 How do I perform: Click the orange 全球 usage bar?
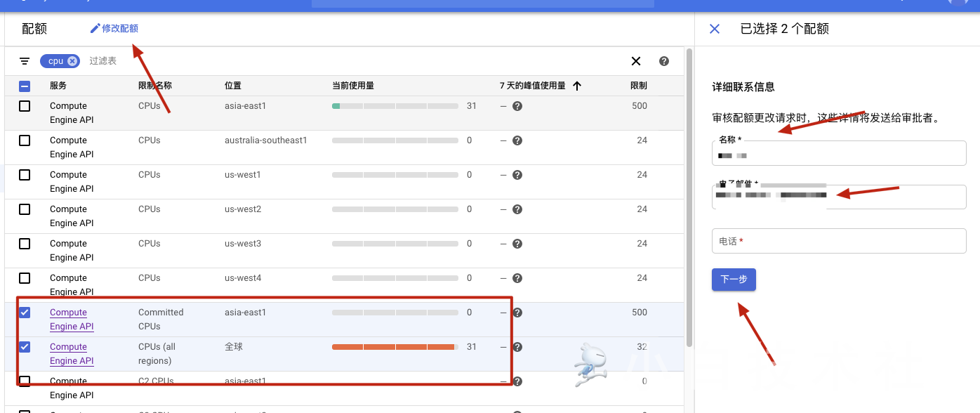(x=395, y=347)
